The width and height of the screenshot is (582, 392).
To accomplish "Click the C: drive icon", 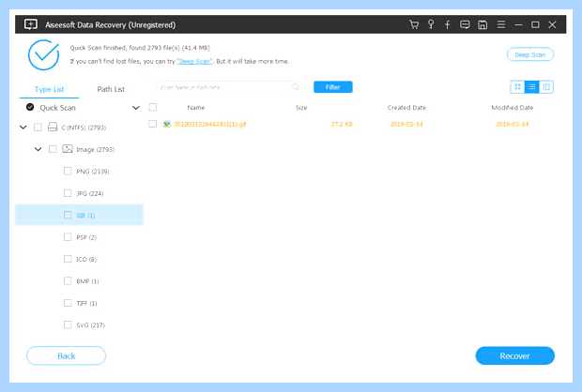I will click(53, 128).
